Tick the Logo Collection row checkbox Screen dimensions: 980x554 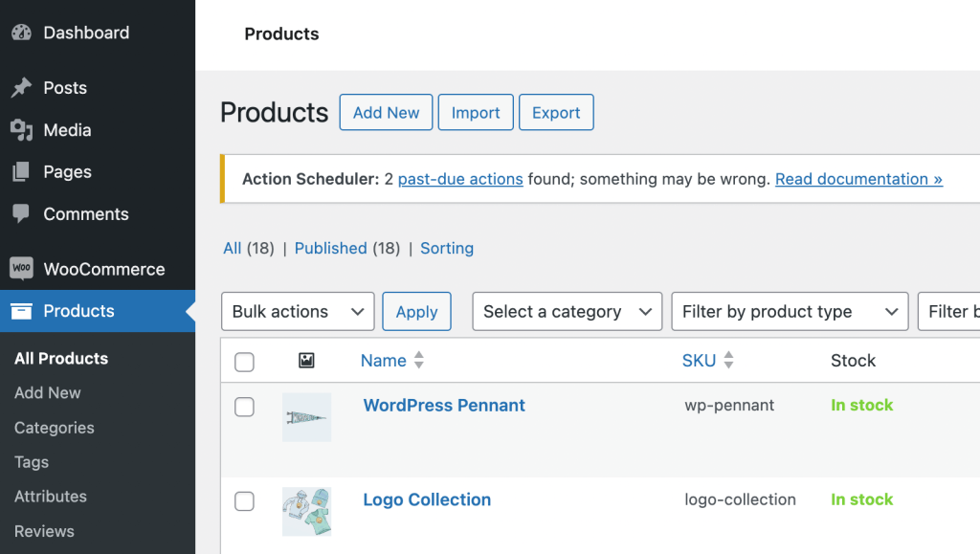(244, 501)
